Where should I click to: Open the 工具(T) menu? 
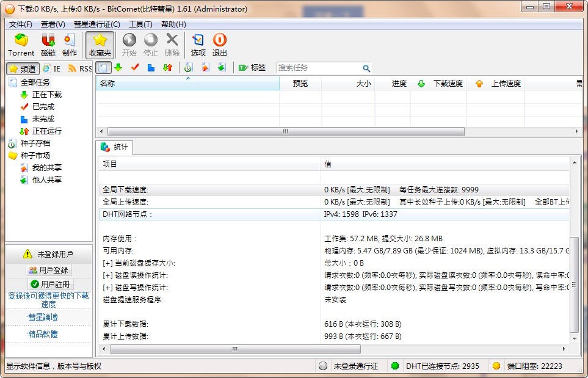[140, 24]
